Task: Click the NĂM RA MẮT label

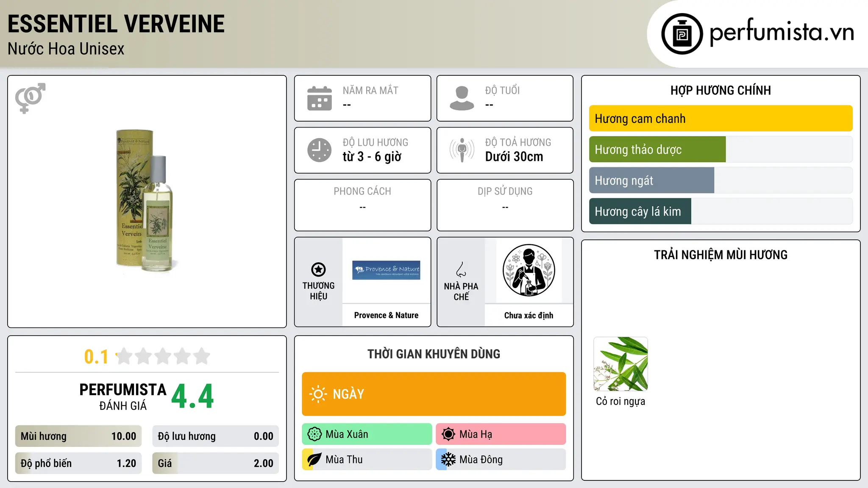Action: click(370, 90)
